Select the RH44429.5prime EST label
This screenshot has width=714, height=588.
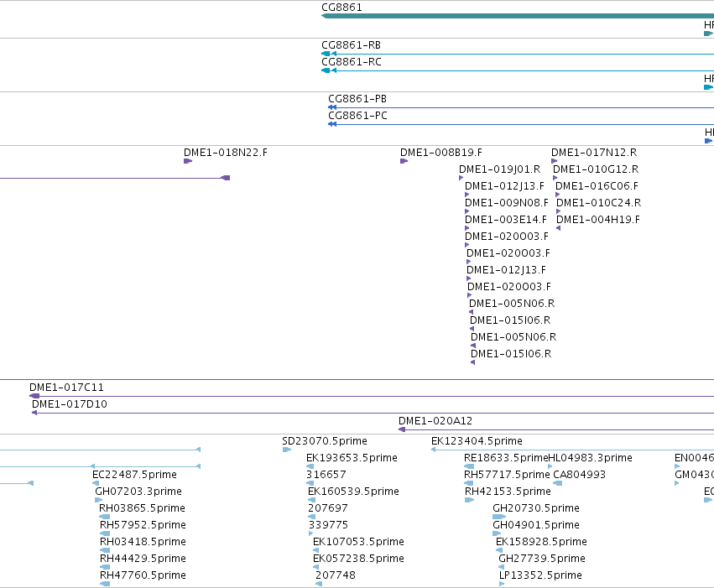(x=143, y=559)
